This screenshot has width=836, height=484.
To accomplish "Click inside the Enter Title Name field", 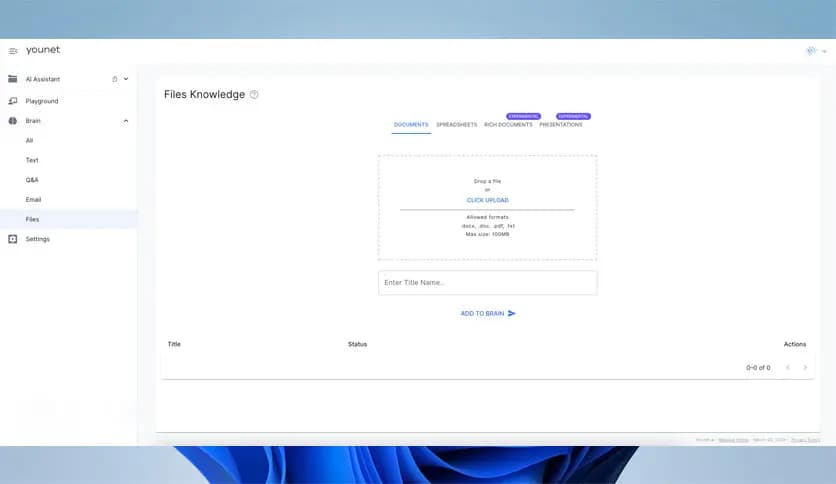I will coord(487,283).
